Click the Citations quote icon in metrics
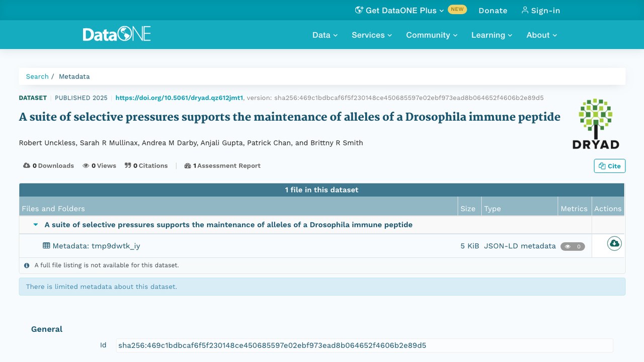The image size is (644, 362). 128,165
